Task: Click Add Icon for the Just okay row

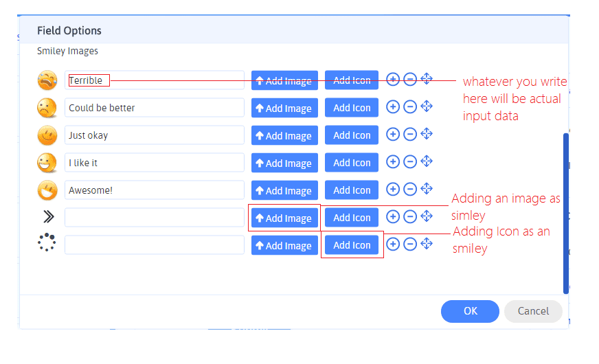Action: pyautogui.click(x=352, y=135)
